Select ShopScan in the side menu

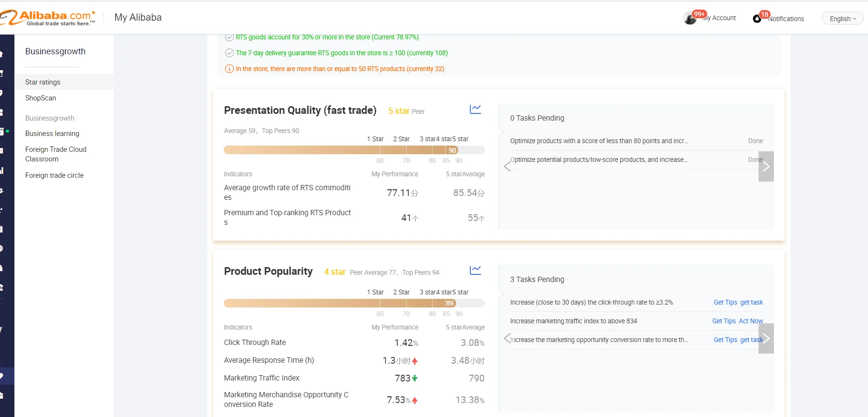[41, 98]
